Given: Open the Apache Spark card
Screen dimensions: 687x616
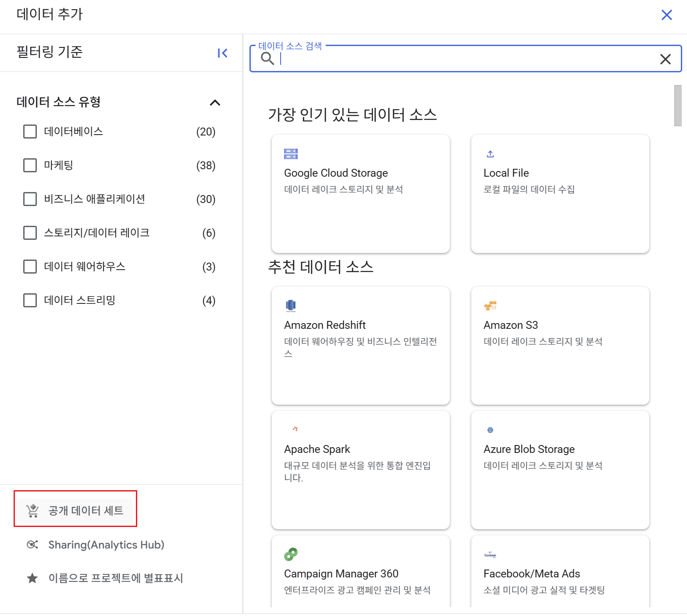Looking at the screenshot, I should (361, 470).
